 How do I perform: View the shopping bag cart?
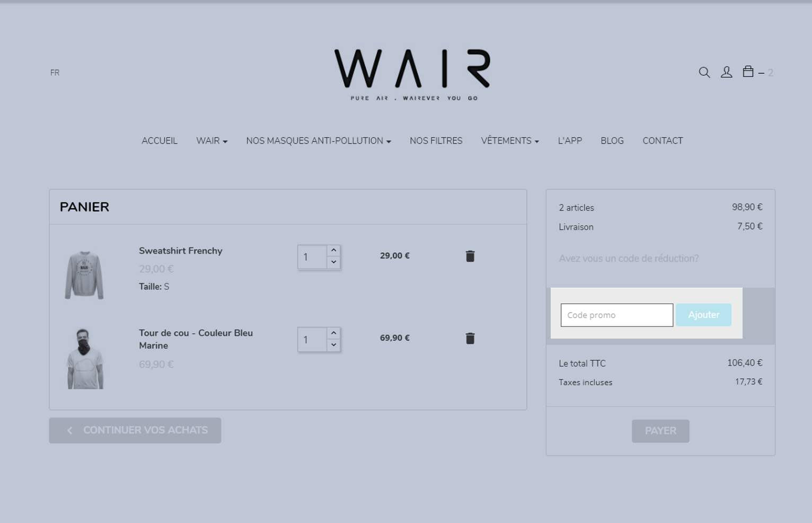coord(748,72)
